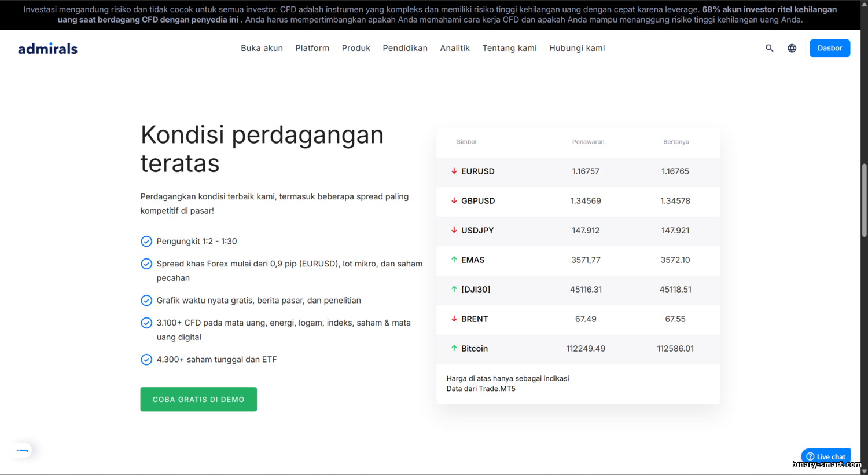
Task: Select the GBPUSD row in price table
Action: pyautogui.click(x=578, y=201)
